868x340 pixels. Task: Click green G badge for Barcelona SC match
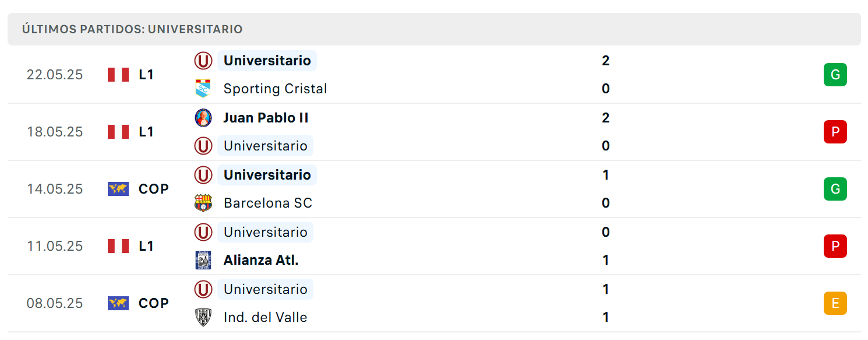835,189
